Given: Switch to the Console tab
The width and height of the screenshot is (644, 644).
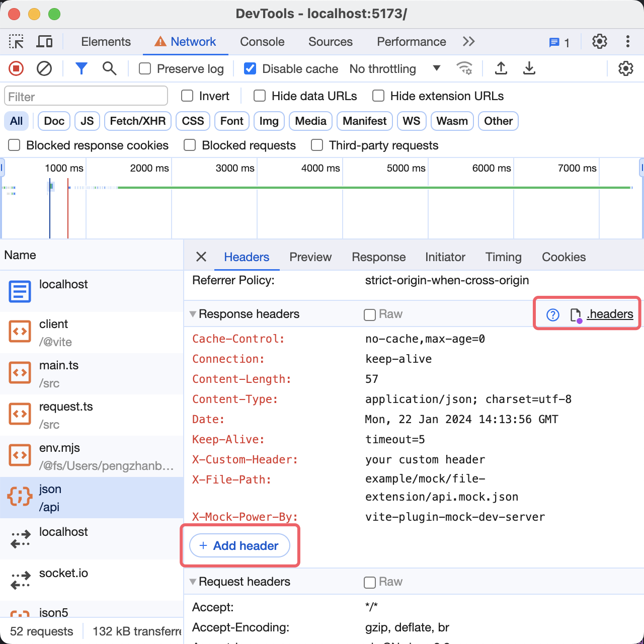Looking at the screenshot, I should click(x=262, y=42).
